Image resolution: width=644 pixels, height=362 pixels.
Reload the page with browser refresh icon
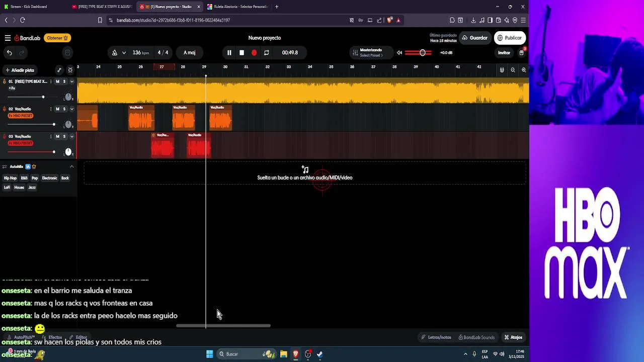point(23,20)
